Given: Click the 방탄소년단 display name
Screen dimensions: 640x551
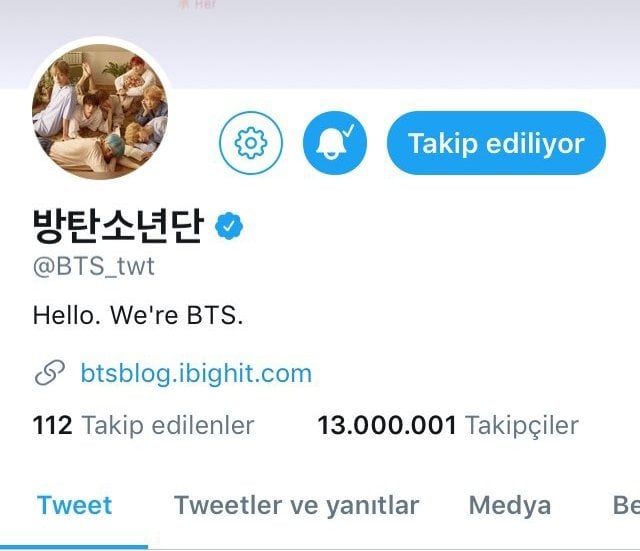Looking at the screenshot, I should point(118,226).
